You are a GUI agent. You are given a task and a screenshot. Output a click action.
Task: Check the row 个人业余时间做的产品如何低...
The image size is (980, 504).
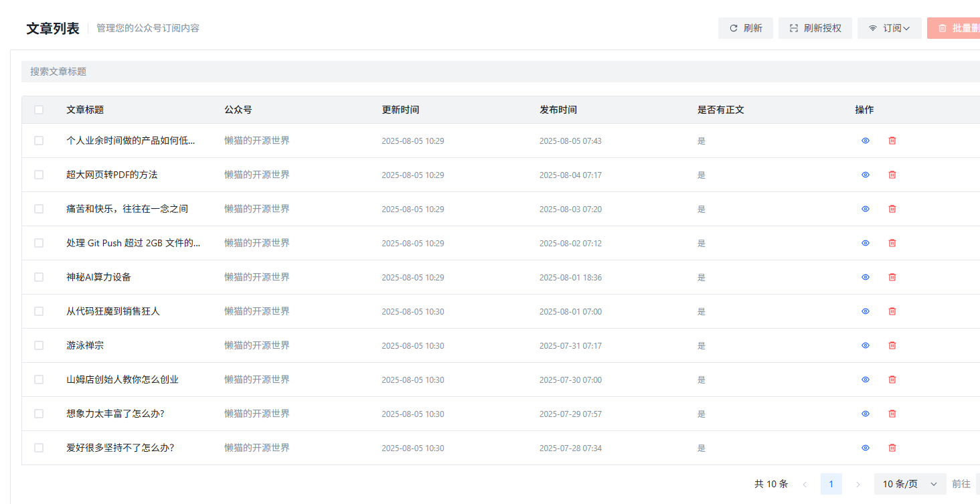click(x=39, y=141)
